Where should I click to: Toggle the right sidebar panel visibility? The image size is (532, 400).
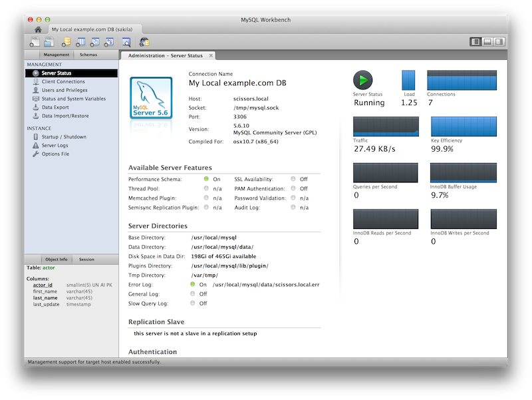[x=499, y=42]
